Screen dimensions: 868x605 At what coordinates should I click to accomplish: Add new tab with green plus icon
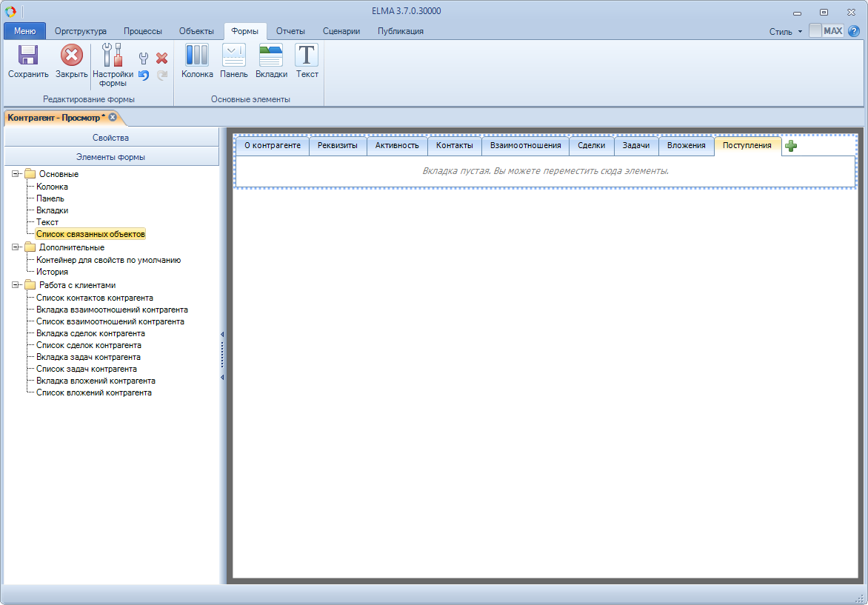(x=791, y=146)
